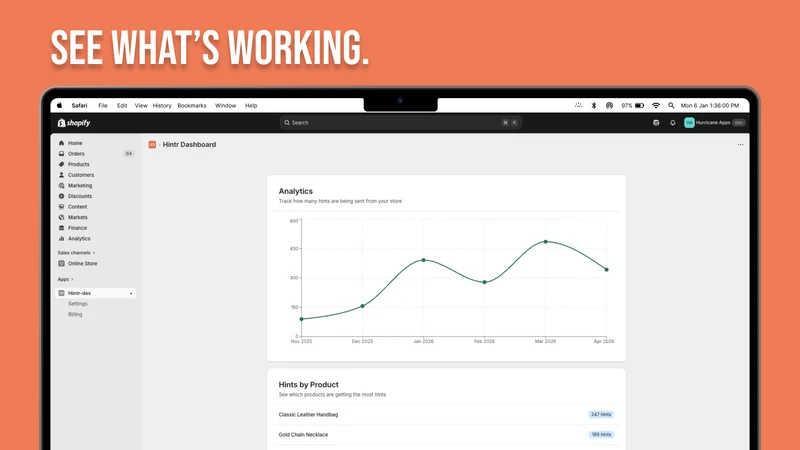Viewport: 800px width, 450px height.
Task: Open the page more actions ellipsis
Action: (x=740, y=145)
